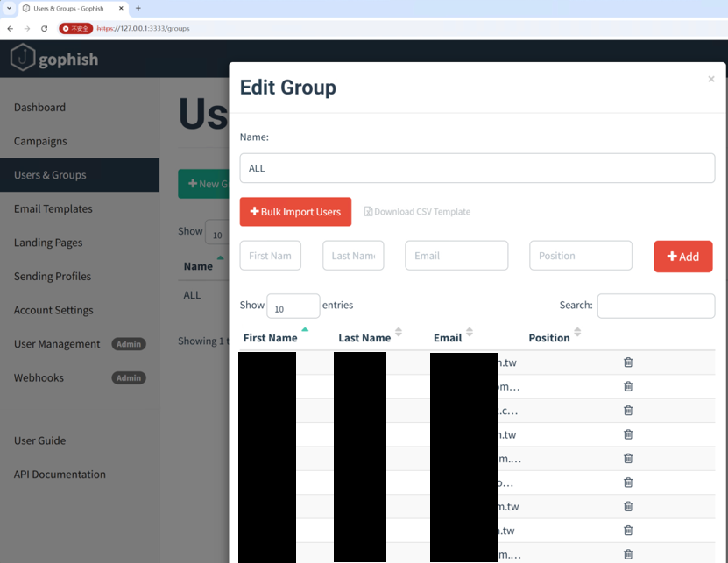Open the browser tab list chevron
The image size is (728, 563).
pyautogui.click(x=9, y=8)
